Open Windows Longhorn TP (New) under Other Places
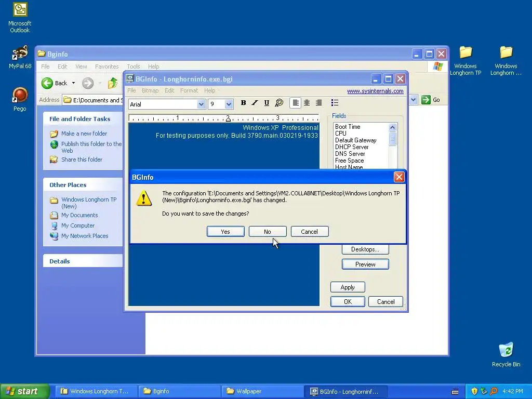This screenshot has width=532, height=399. pos(89,203)
